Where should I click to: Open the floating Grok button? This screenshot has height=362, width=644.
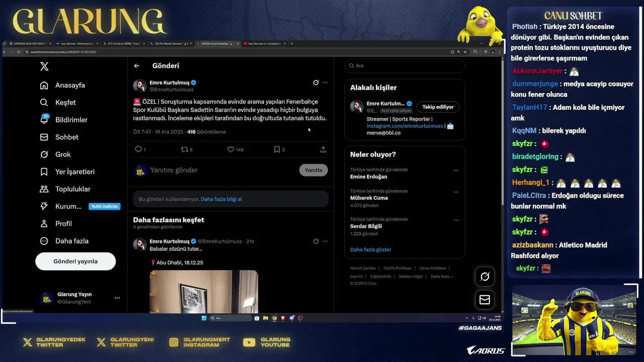(485, 277)
